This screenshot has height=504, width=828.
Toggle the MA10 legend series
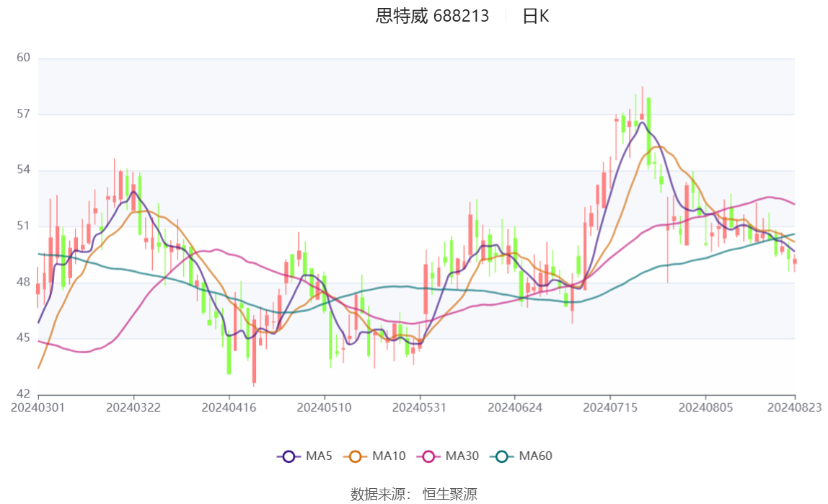(374, 456)
